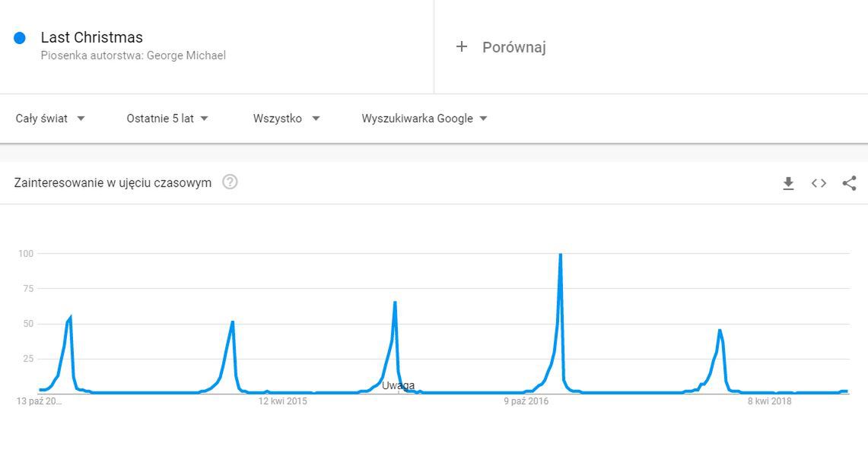Screen dimensions: 868x453
Task: Click the highest peak at 100 on chart
Action: click(x=560, y=255)
